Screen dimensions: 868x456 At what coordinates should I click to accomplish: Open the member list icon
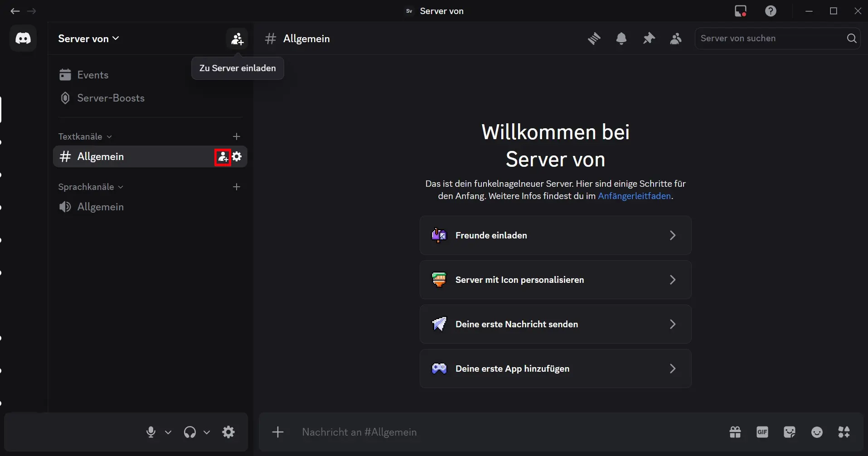point(675,39)
